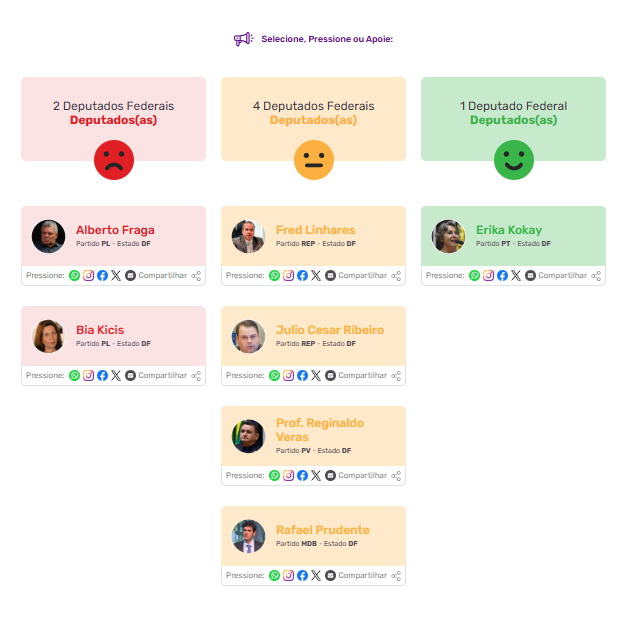The height and width of the screenshot is (621, 628).
Task: Click megaphone icon at the top
Action: (x=243, y=39)
